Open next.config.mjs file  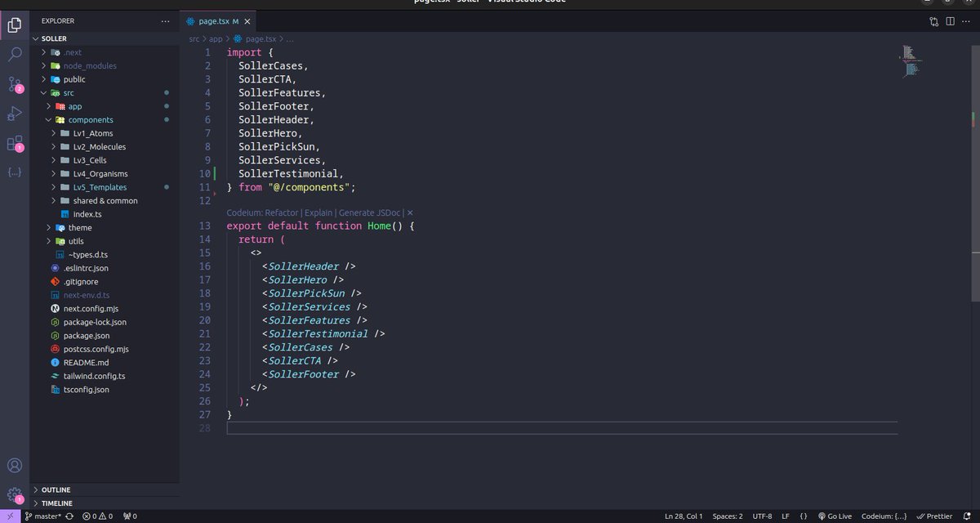click(105, 309)
